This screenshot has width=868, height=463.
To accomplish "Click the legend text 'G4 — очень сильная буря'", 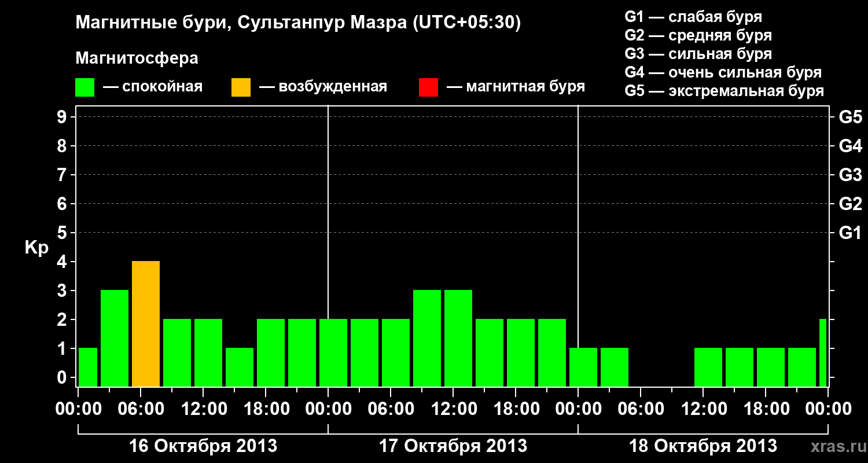I will (723, 72).
